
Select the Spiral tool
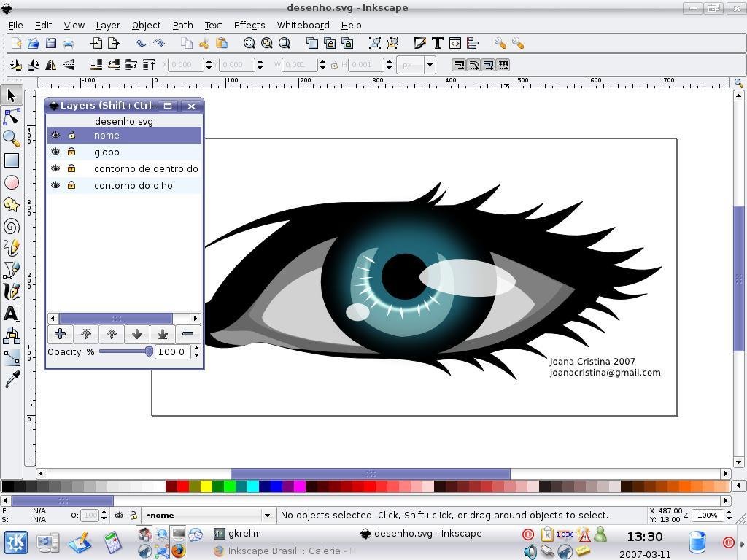point(12,226)
